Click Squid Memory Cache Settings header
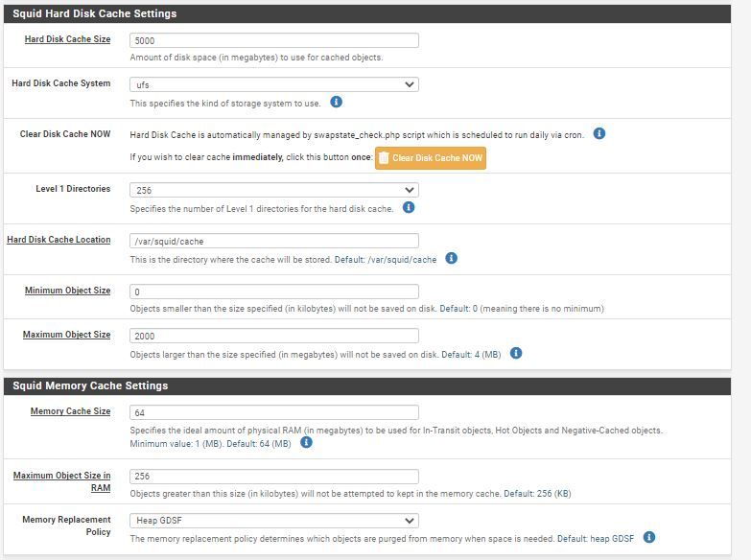Image resolution: width=751 pixels, height=560 pixels. pyautogui.click(x=367, y=385)
